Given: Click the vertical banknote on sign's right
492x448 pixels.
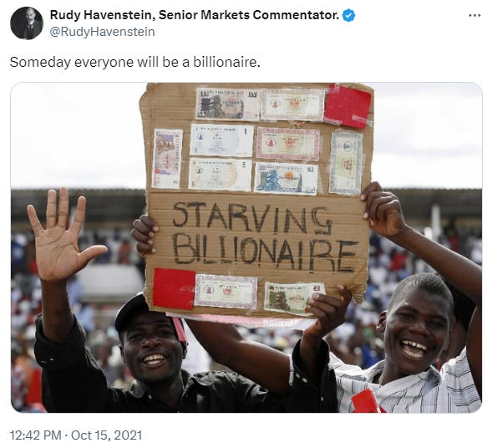Looking at the screenshot, I should (x=347, y=163).
